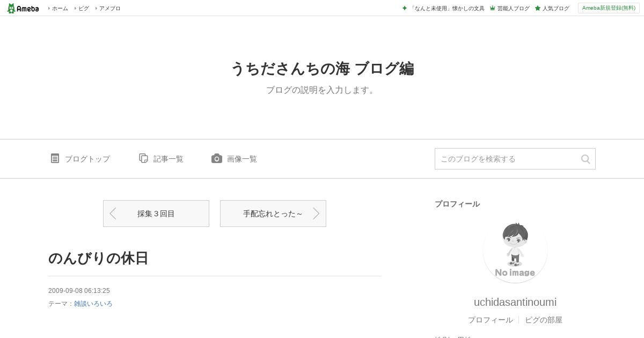Go to next article 手配忘れとった～
The height and width of the screenshot is (338, 644).
point(273,214)
